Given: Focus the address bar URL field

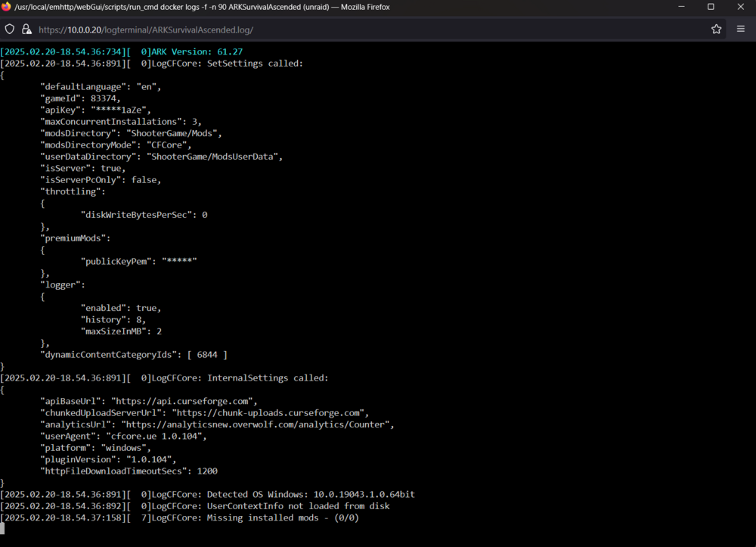Looking at the screenshot, I should (371, 30).
